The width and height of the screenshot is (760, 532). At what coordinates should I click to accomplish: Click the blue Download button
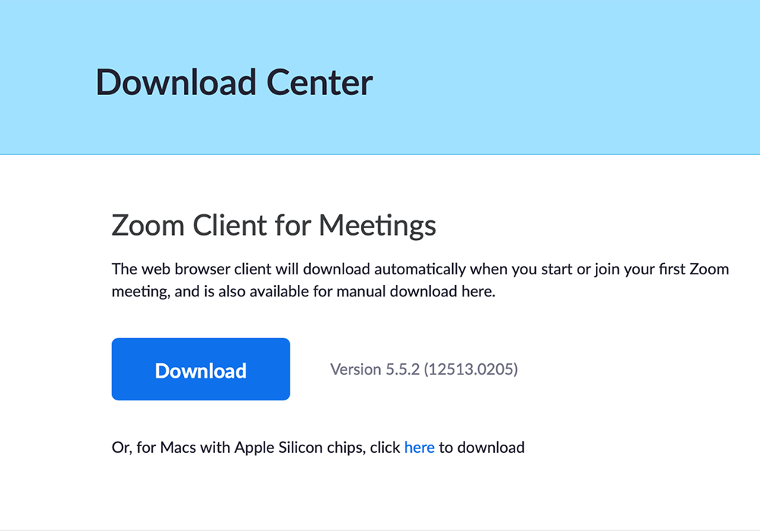click(x=201, y=369)
